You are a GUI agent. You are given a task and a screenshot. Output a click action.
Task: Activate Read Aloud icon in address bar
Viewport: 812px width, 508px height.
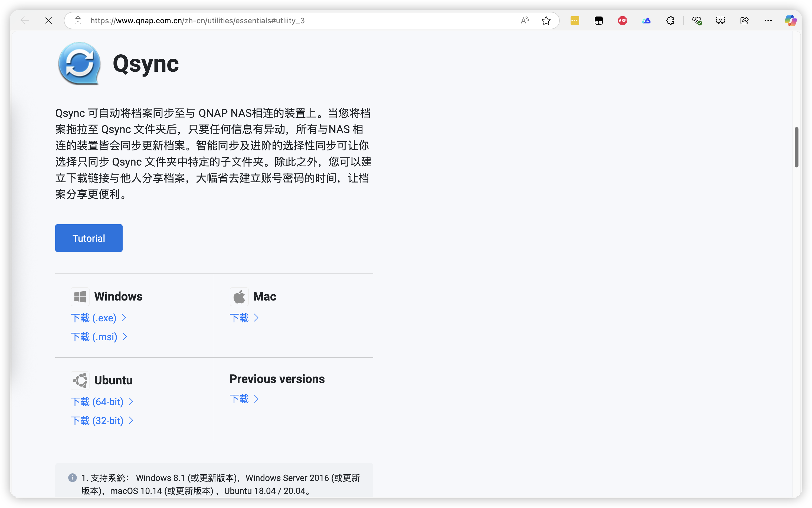[x=524, y=21]
